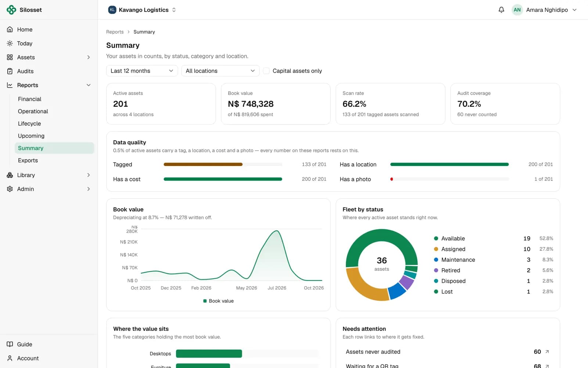Screen dimensions: 588x368
Task: Click the AN user avatar
Action: (517, 10)
